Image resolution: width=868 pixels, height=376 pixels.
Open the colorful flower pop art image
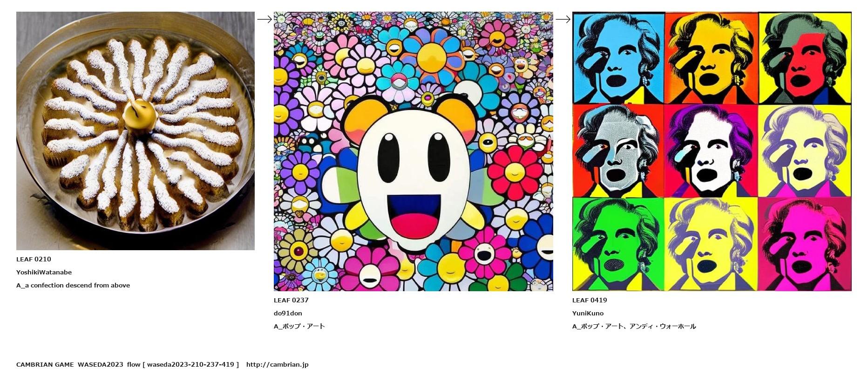click(x=414, y=151)
